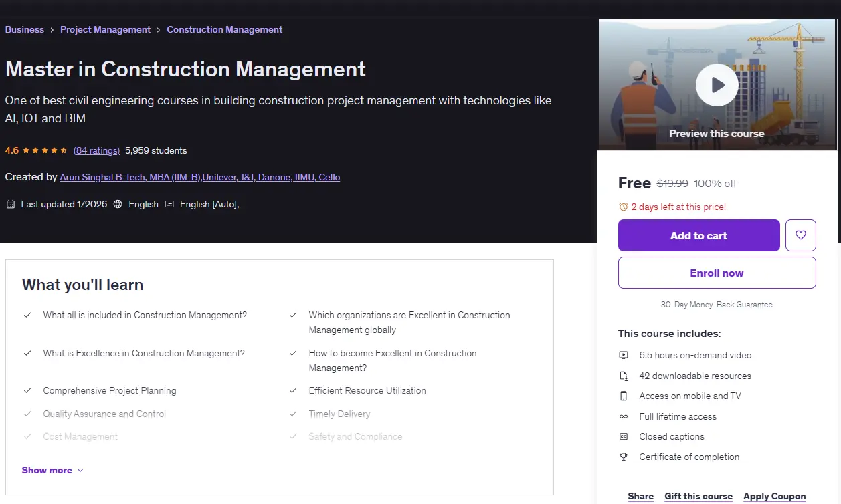
Task: Click Access on mobile and TV text
Action: [x=690, y=396]
